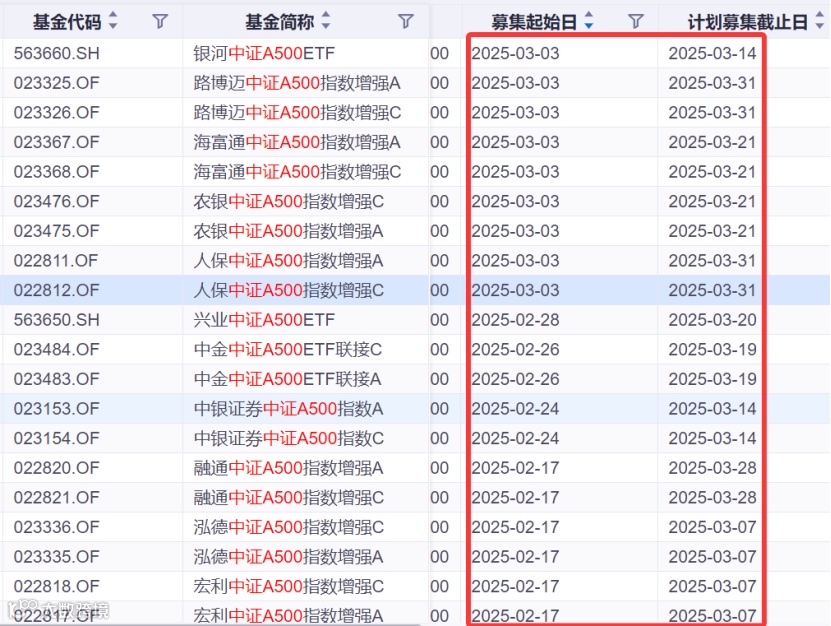
Task: Click start date 2025-03-03 for 农银指数增强A
Action: 515,232
